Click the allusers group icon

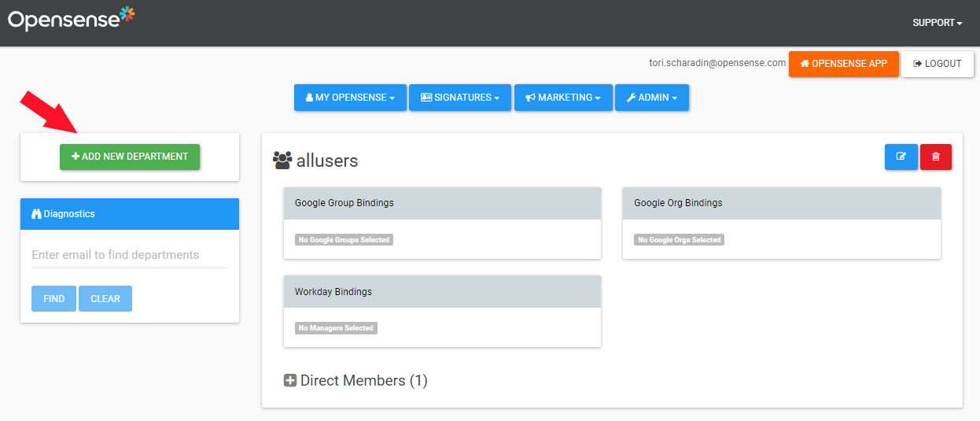[282, 161]
